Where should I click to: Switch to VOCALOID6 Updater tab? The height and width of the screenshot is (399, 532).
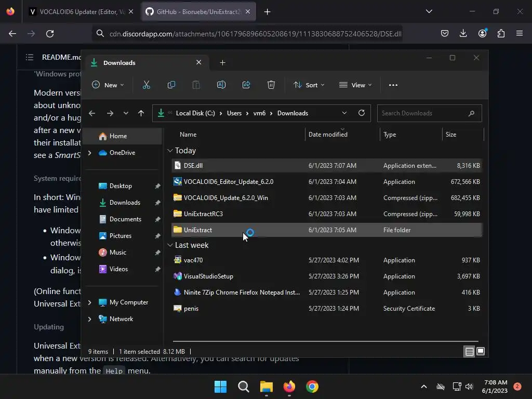[82, 12]
